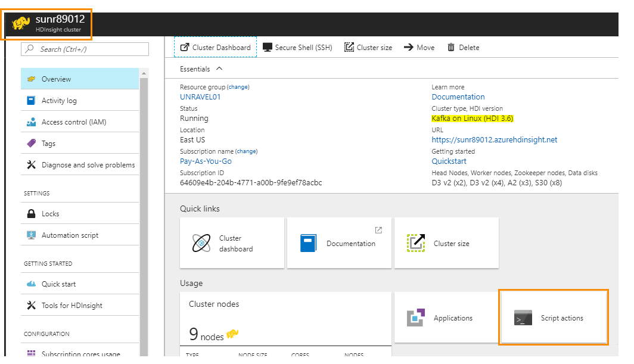The image size is (634, 364).
Task: Open Automation script menu entry
Action: click(x=80, y=235)
